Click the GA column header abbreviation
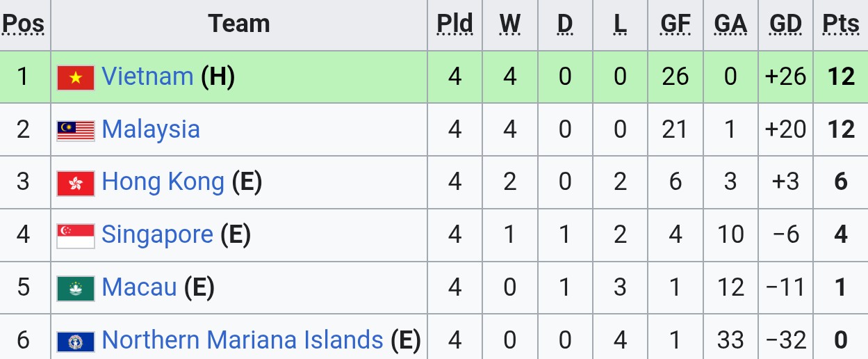Viewport: 868px width, 359px height. (730, 24)
